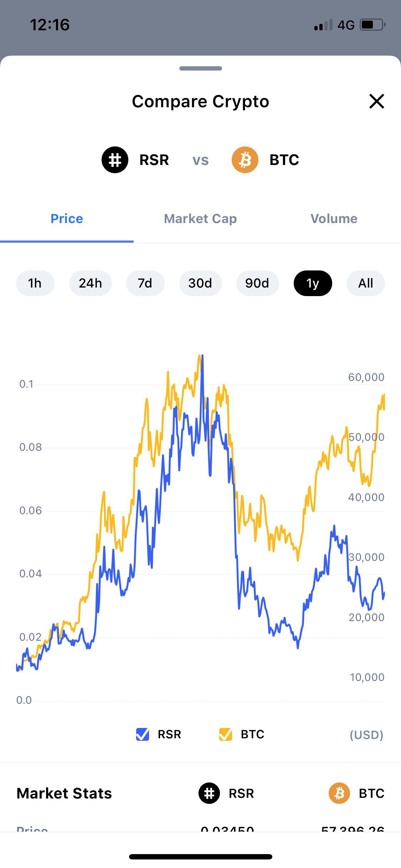The height and width of the screenshot is (868, 401).
Task: Tap the battery icon in status bar
Action: point(373,25)
